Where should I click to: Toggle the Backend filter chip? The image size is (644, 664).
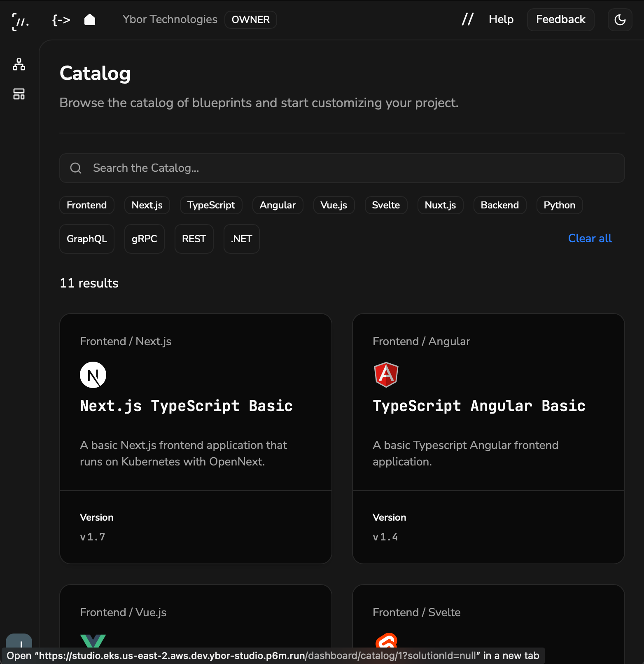click(500, 205)
